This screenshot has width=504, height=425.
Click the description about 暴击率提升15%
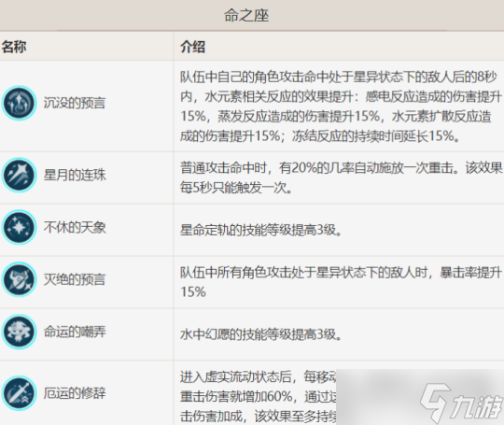[341, 282]
